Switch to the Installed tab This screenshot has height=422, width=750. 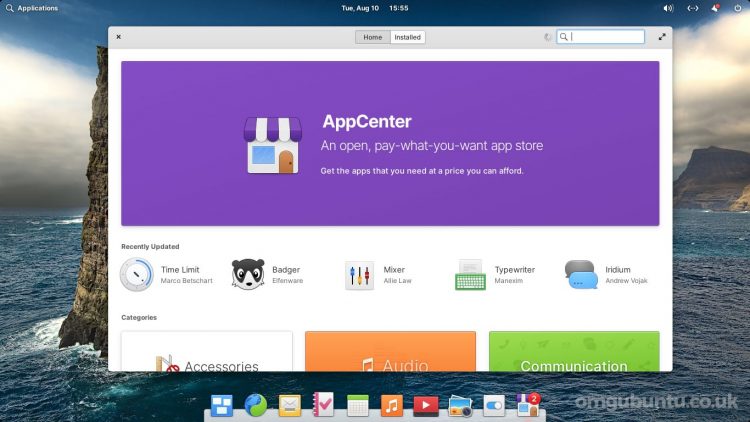(408, 37)
